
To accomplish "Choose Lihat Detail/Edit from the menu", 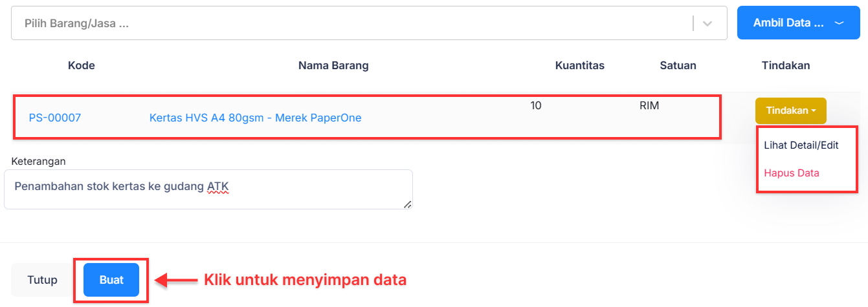I will click(x=801, y=145).
